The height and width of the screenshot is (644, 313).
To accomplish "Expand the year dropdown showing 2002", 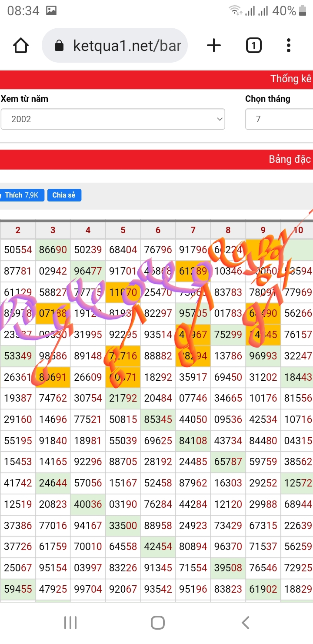I will click(x=113, y=119).
